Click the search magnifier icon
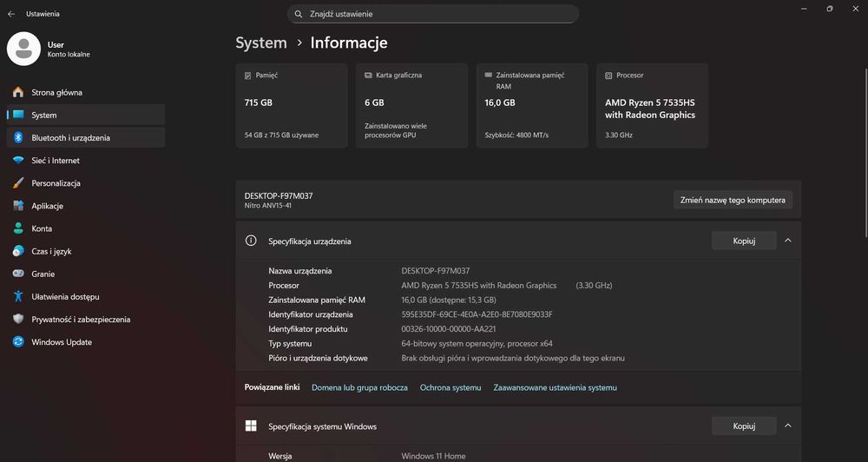Screen dimensions: 868x462 299,14
